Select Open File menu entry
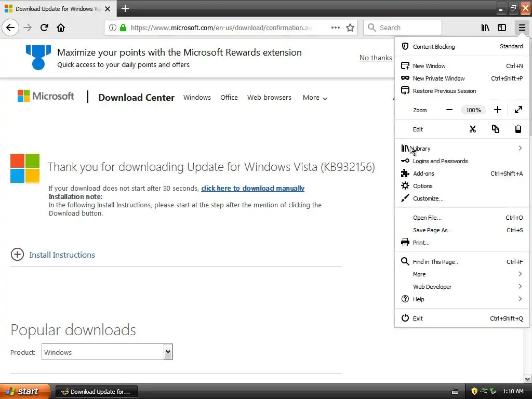This screenshot has width=532, height=399. [x=462, y=218]
